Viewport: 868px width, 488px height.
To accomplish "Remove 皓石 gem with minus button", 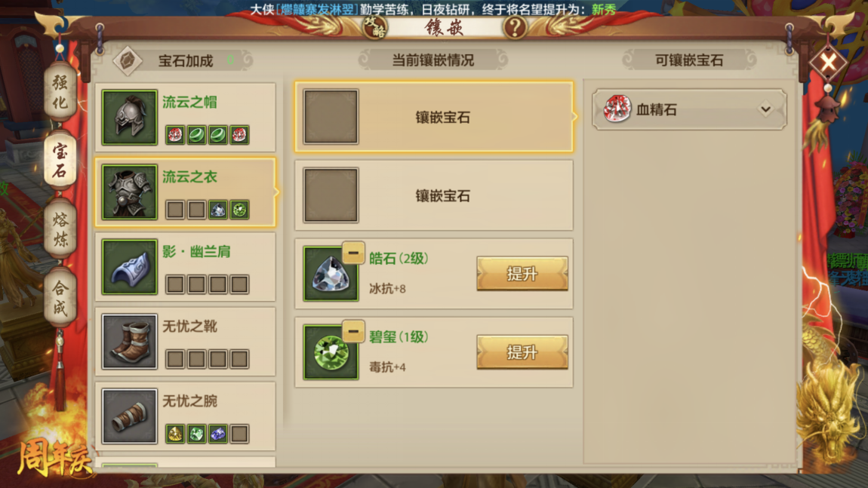I will pos(353,253).
